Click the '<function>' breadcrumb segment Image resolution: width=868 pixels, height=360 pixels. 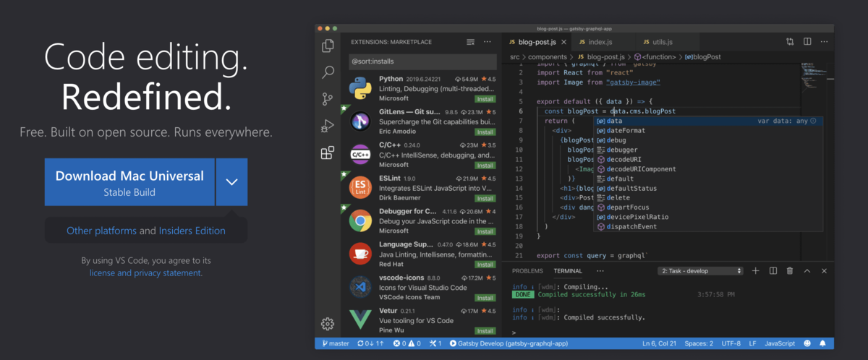[654, 56]
